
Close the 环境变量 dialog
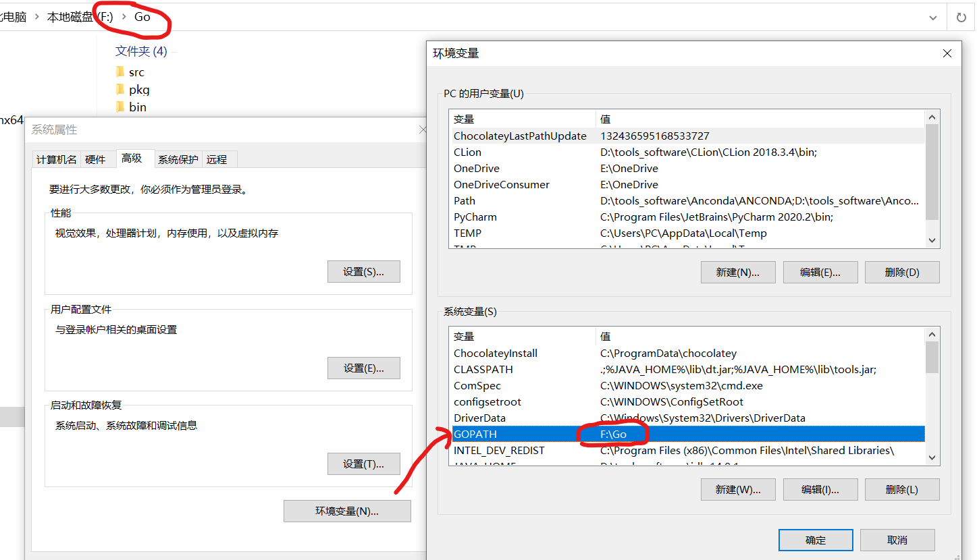[x=947, y=53]
